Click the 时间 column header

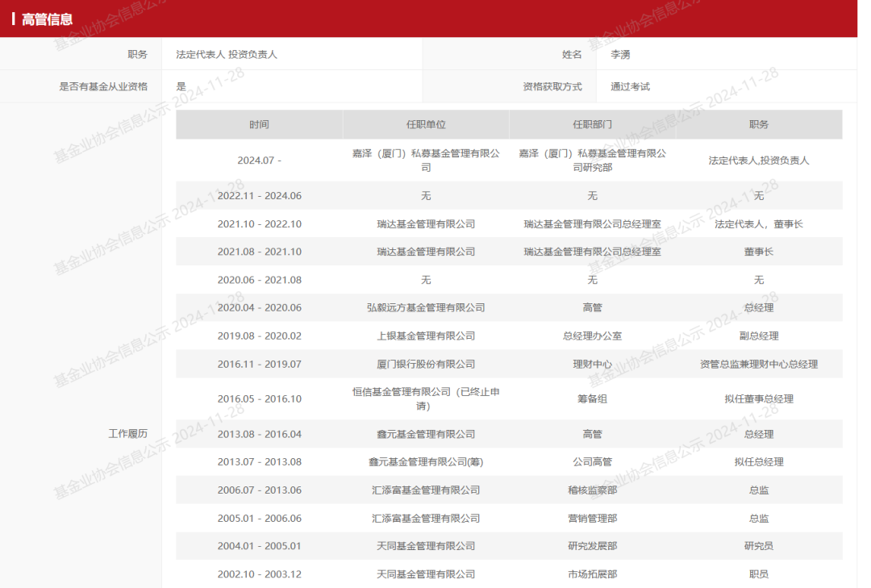tap(259, 124)
